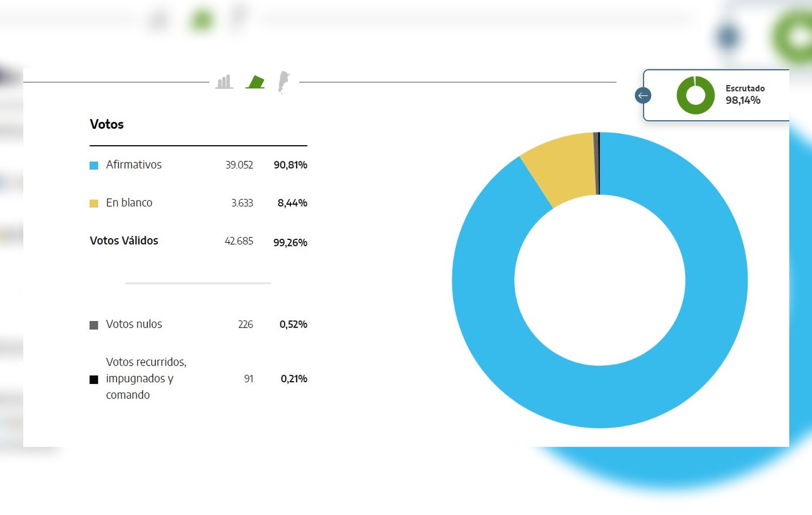812x515 pixels.
Task: Click the blue Afirmativos legend swatch
Action: 94,165
